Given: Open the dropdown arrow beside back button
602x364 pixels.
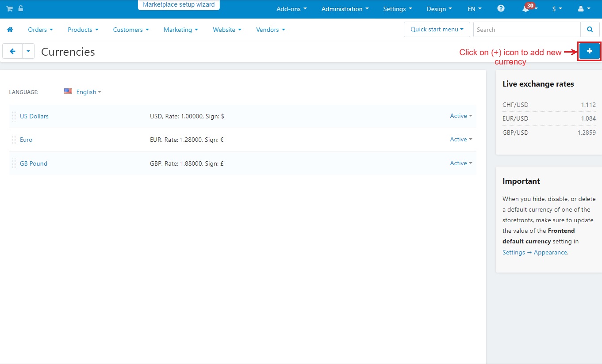Looking at the screenshot, I should coord(28,51).
